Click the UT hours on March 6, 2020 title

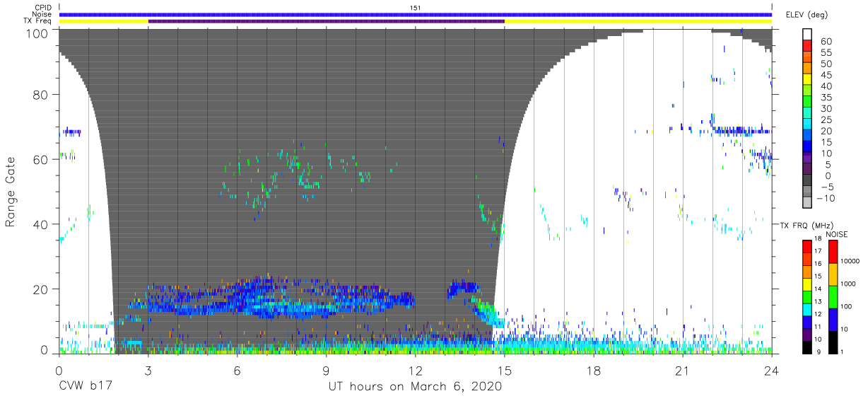[x=415, y=387]
